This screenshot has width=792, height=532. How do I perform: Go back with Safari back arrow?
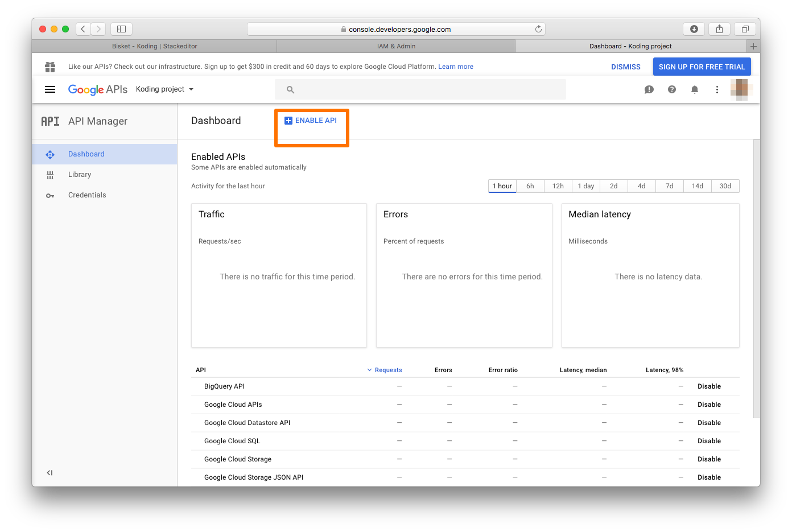point(83,29)
